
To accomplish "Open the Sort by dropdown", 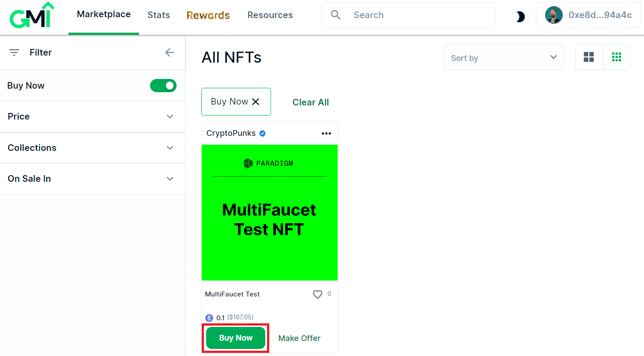I will [x=504, y=57].
